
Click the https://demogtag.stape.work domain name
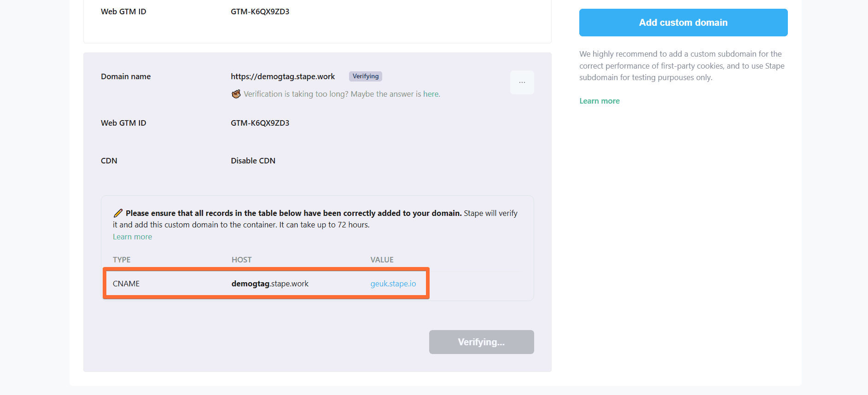(x=283, y=76)
